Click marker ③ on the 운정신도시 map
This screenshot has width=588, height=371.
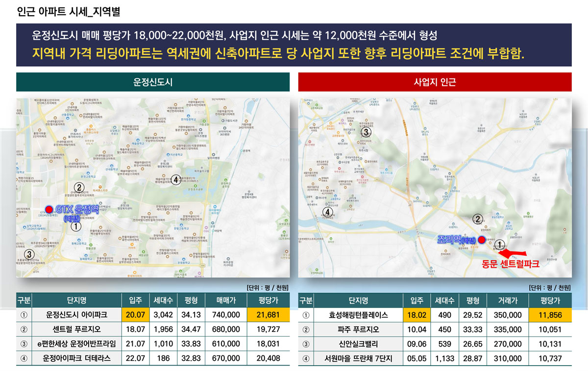[x=29, y=254]
